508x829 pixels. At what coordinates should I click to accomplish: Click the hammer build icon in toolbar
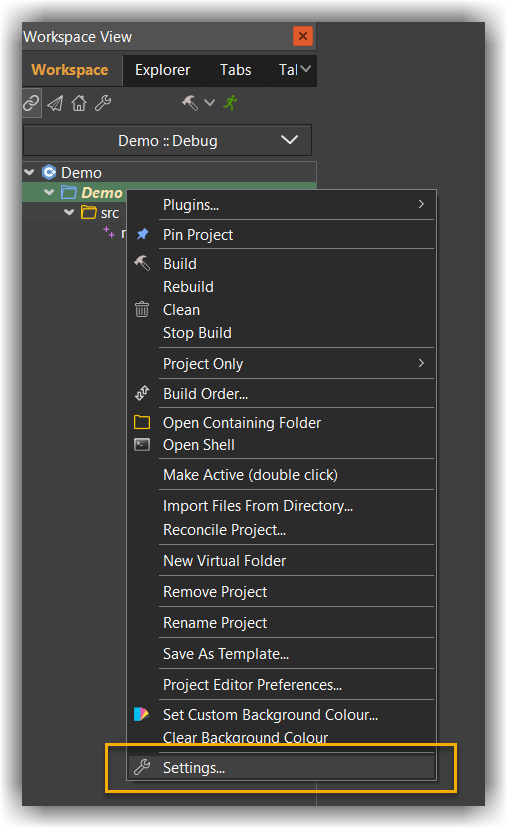tap(190, 103)
